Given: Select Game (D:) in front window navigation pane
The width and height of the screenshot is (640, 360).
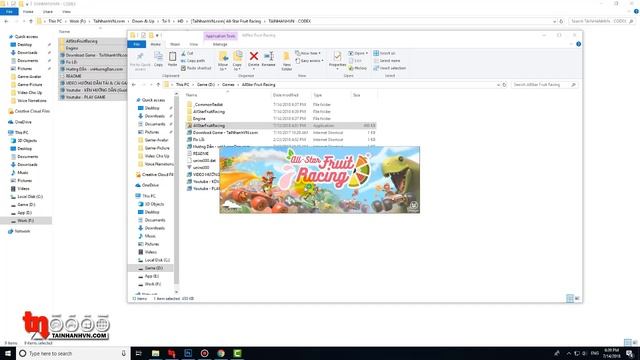Looking at the screenshot, I should coord(153,268).
